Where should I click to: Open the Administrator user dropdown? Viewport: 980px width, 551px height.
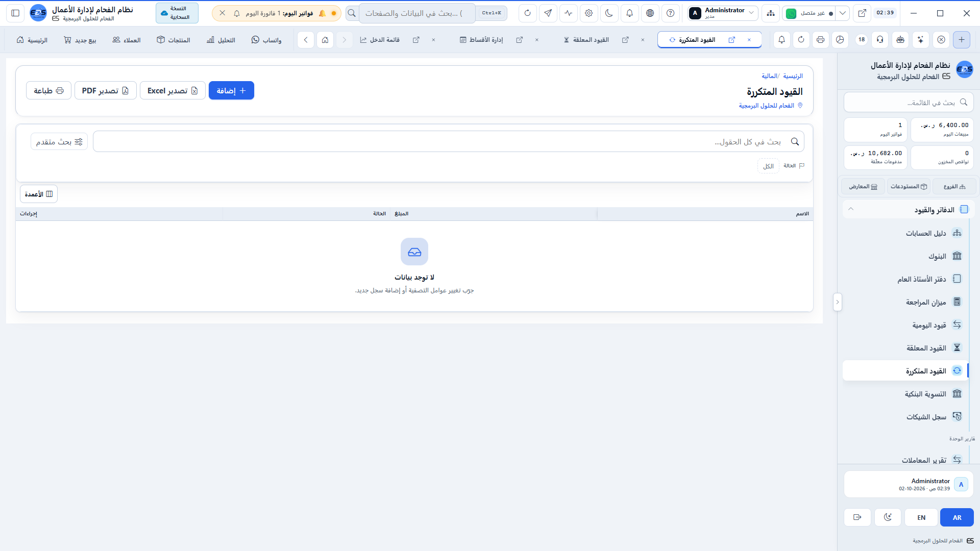pos(722,13)
